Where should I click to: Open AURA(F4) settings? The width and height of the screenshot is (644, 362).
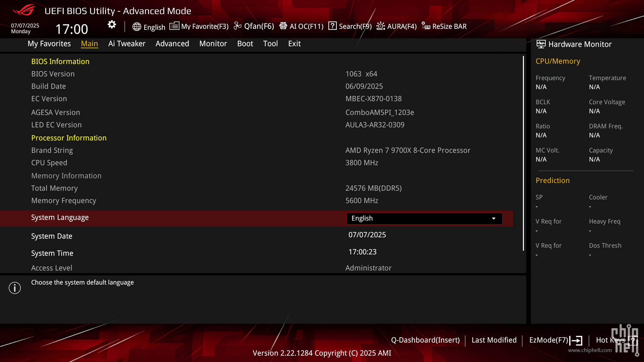coord(396,26)
